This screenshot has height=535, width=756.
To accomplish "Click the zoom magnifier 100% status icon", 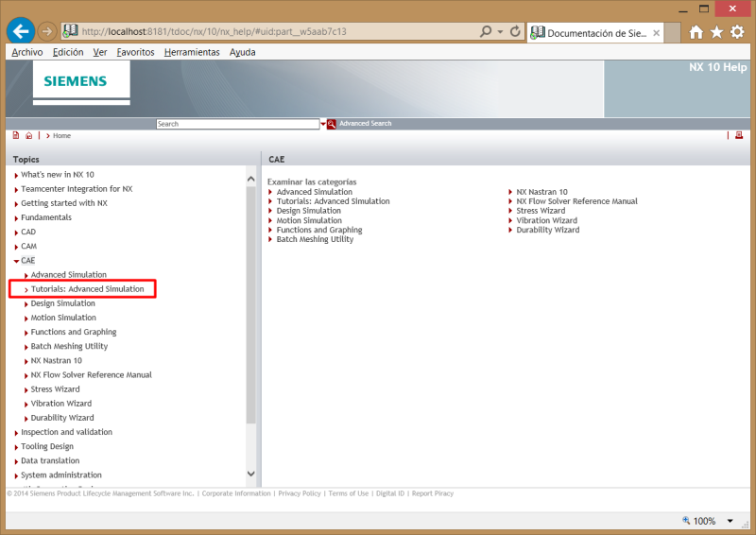I will coord(686,521).
